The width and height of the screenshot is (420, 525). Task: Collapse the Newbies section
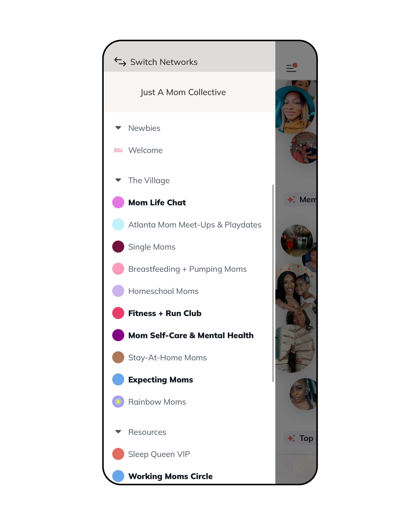(x=118, y=128)
